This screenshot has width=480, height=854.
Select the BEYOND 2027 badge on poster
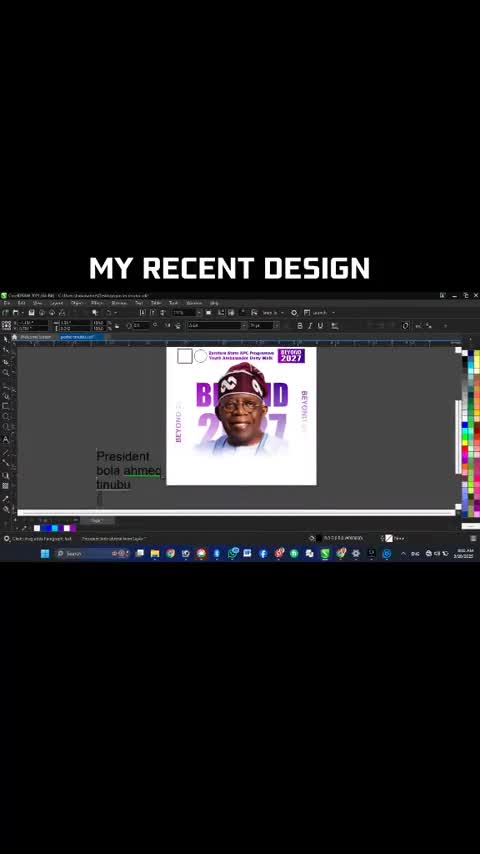(291, 356)
